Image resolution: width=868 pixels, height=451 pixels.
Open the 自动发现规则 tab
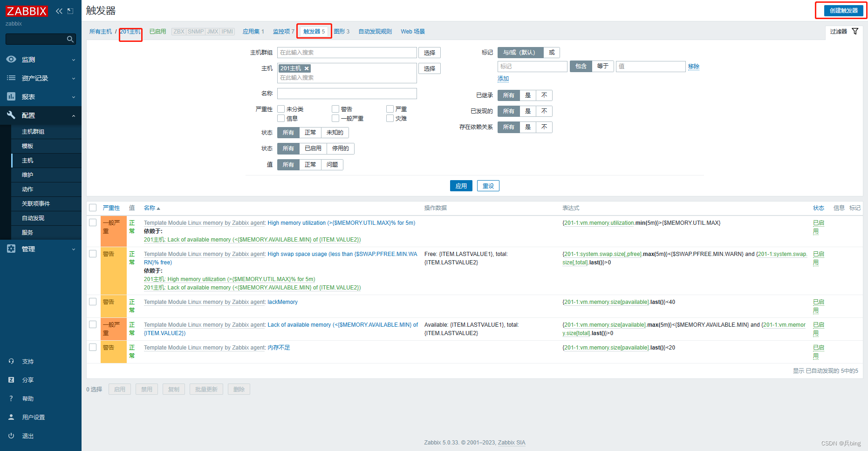[x=375, y=32]
